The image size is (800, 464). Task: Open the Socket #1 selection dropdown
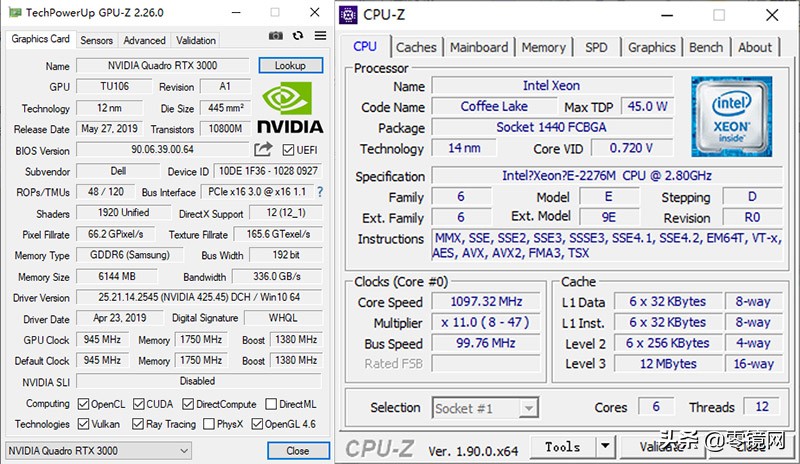[485, 408]
